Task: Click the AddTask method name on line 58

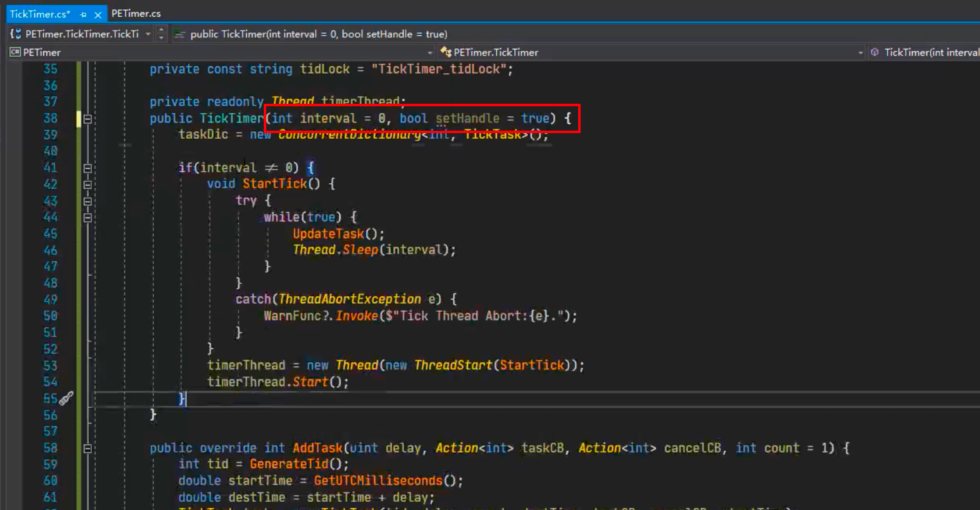Action: tap(317, 448)
